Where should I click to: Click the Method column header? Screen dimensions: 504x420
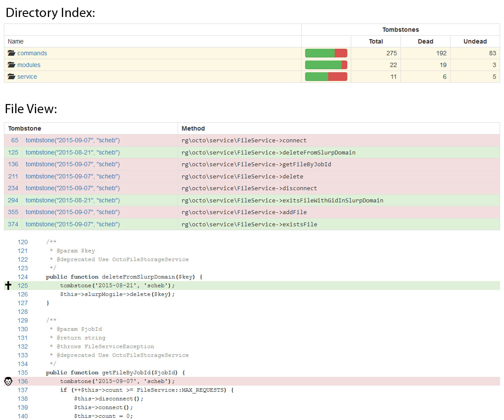[x=193, y=128]
